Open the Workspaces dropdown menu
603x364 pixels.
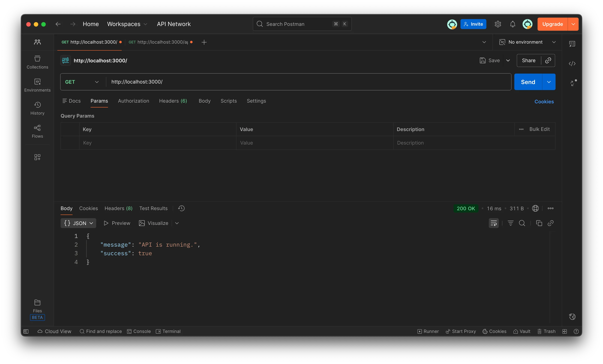(x=127, y=24)
